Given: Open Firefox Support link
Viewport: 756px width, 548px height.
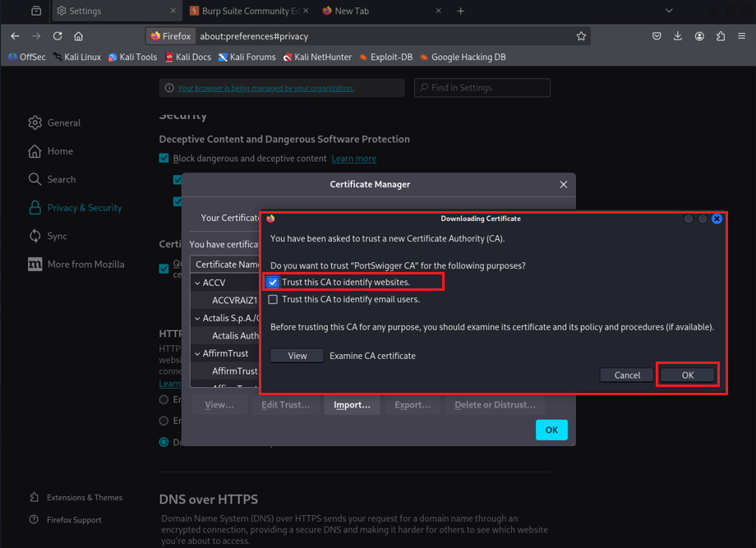Looking at the screenshot, I should [x=65, y=520].
